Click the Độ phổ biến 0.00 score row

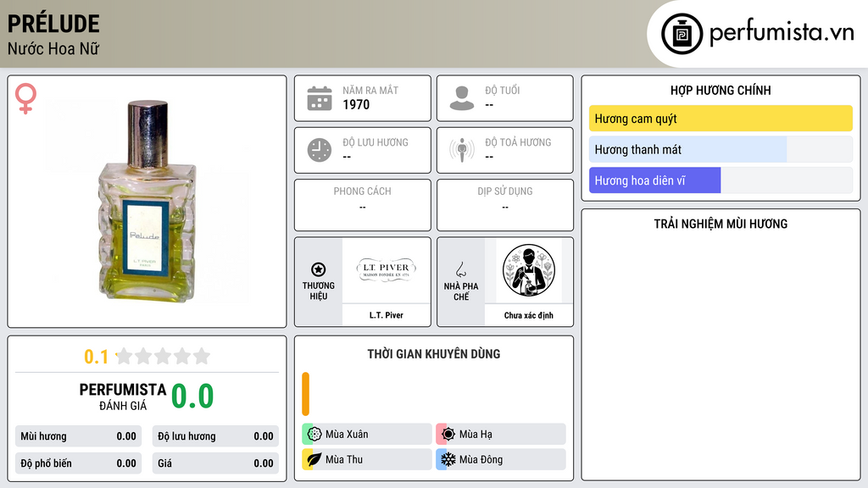(x=78, y=463)
